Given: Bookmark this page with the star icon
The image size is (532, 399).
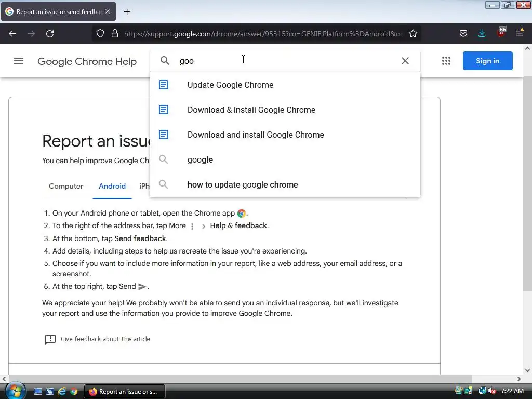Looking at the screenshot, I should (x=413, y=34).
